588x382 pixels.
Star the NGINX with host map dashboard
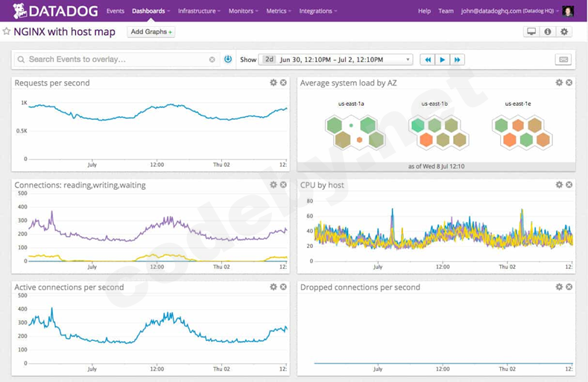[7, 32]
